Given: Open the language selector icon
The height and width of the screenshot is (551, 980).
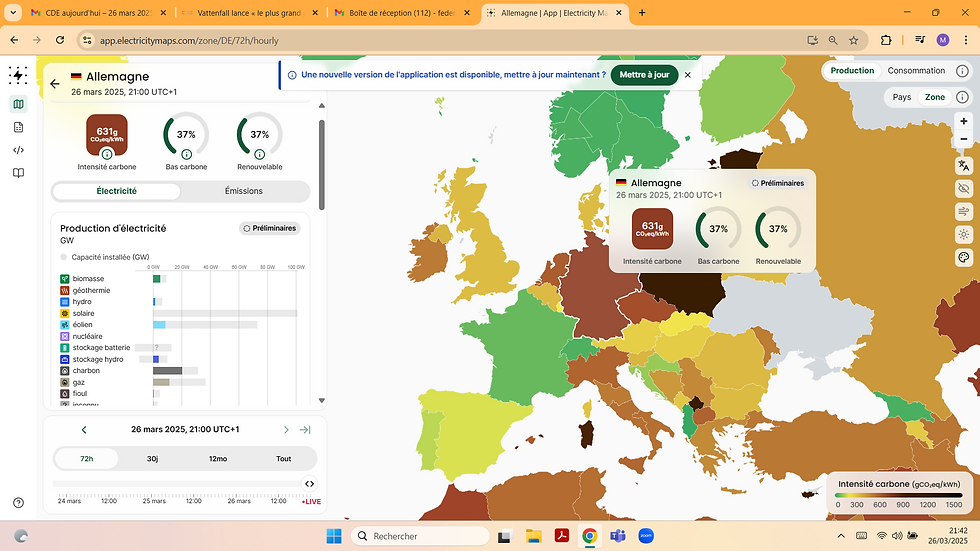Looking at the screenshot, I should (x=964, y=166).
